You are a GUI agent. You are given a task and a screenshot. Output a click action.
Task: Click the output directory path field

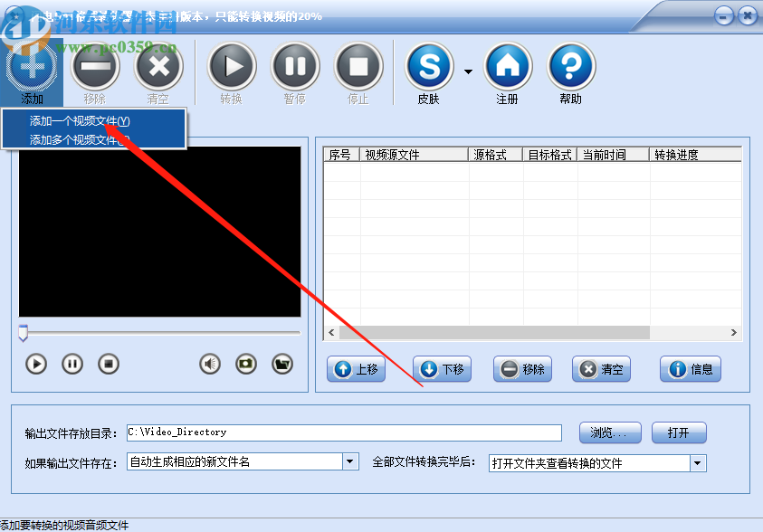(x=344, y=432)
